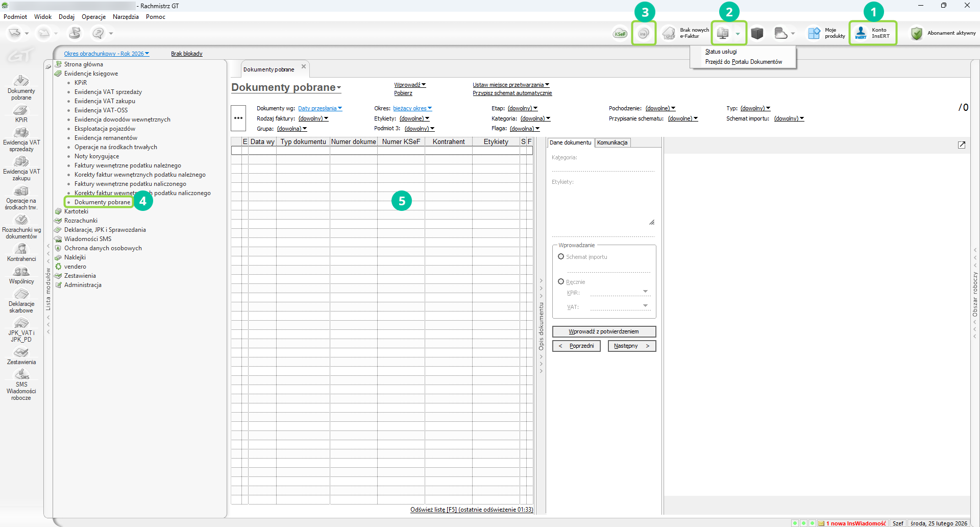
Task: Open the Narzędzia menu
Action: tap(126, 17)
